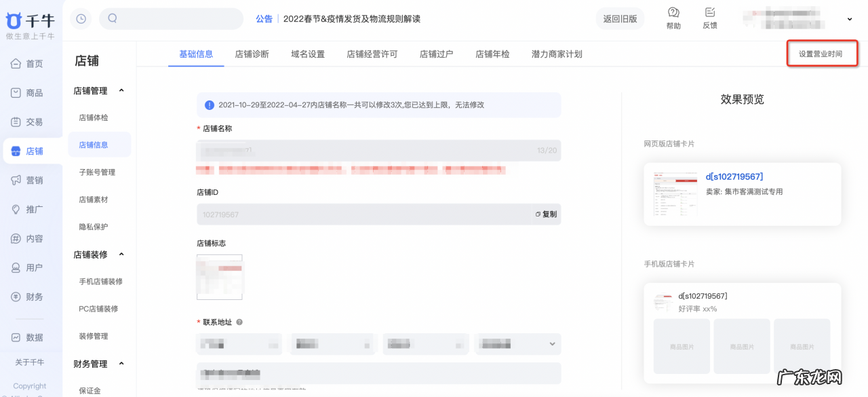Open the address region dropdown
This screenshot has height=397, width=868.
pyautogui.click(x=518, y=344)
